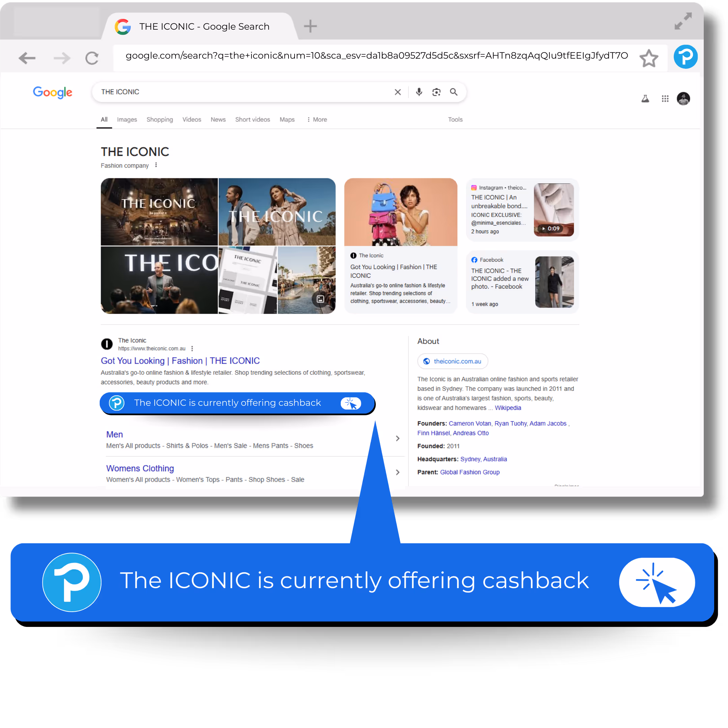Image resolution: width=728 pixels, height=728 pixels.
Task: Open the Men sitelink
Action: click(115, 434)
